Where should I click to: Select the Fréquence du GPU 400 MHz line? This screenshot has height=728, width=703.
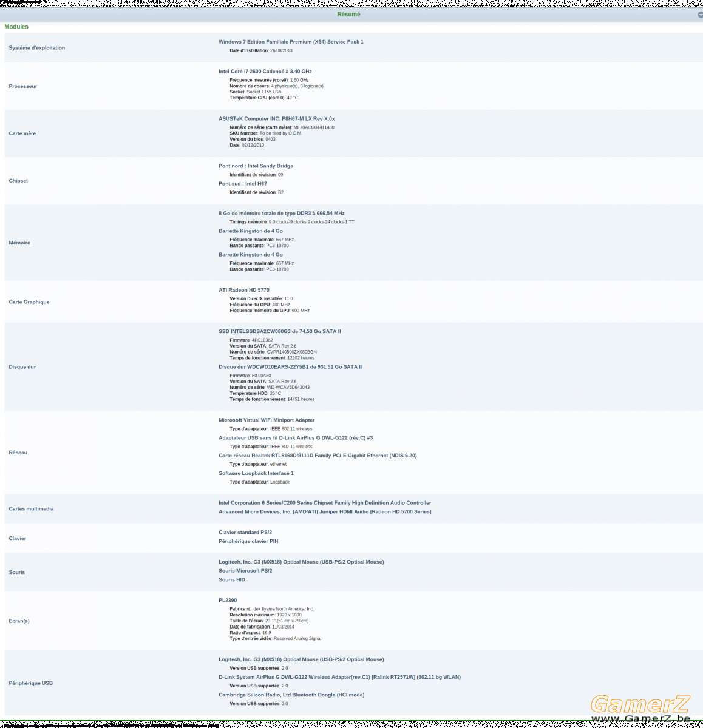point(260,305)
